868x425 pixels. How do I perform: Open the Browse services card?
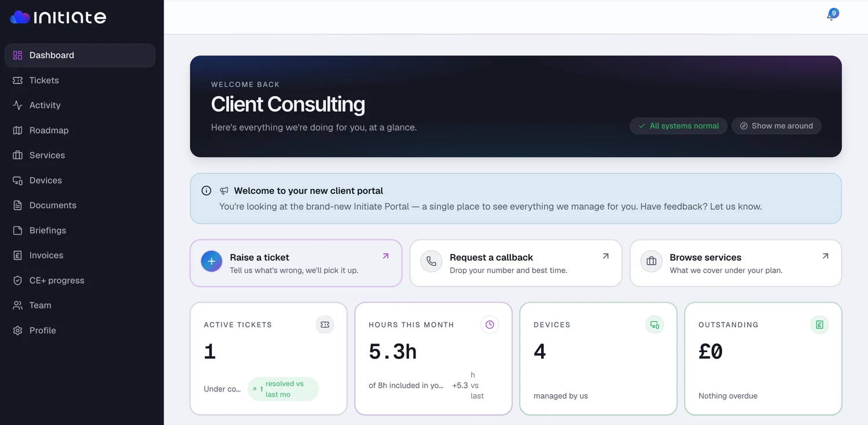(x=735, y=263)
